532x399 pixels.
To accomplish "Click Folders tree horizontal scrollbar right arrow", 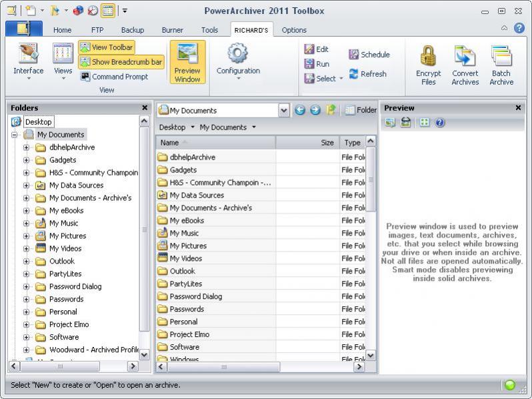I will tap(133, 366).
